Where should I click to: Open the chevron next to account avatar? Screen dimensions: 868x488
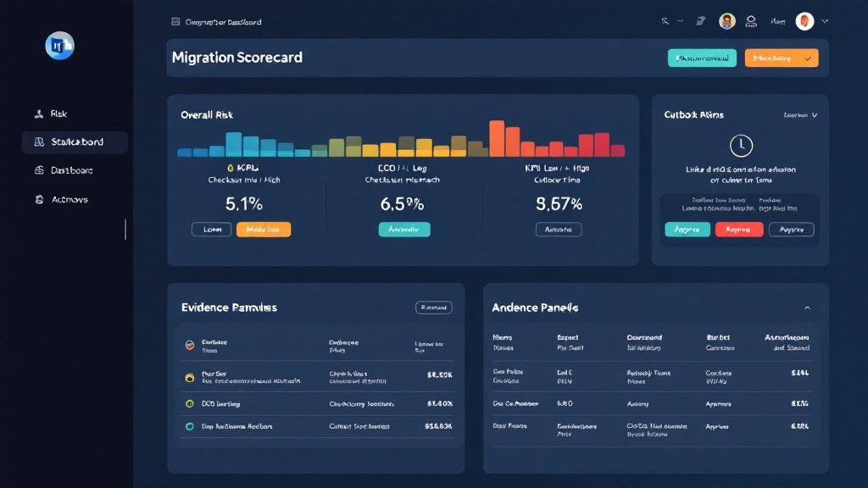click(825, 21)
